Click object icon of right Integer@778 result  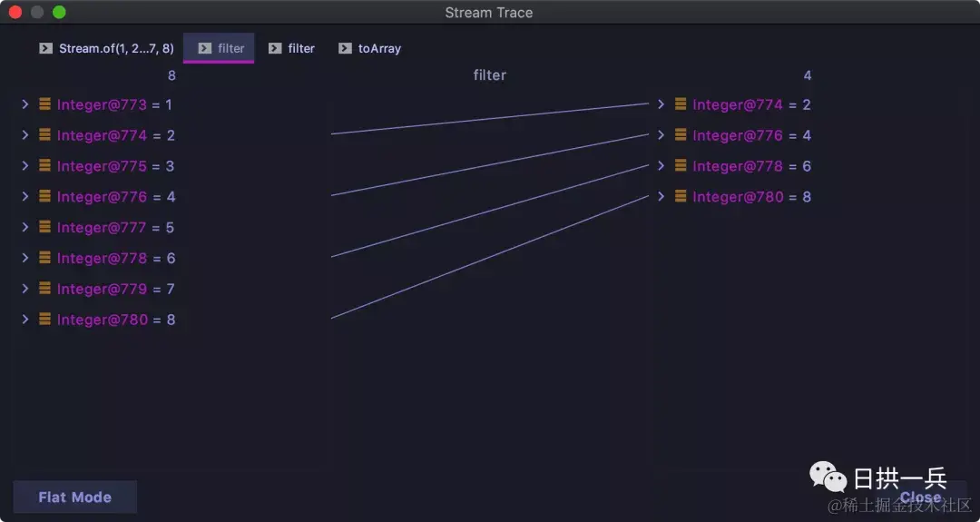(x=681, y=165)
